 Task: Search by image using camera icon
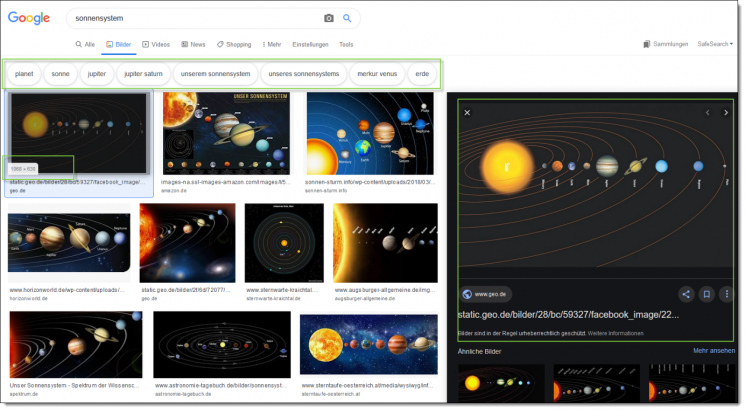(x=329, y=18)
